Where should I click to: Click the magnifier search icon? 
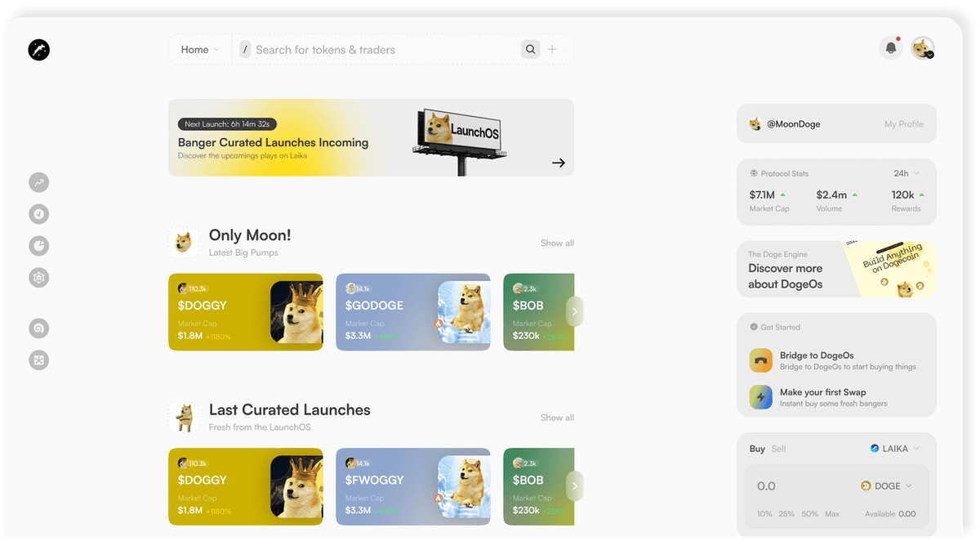(531, 50)
